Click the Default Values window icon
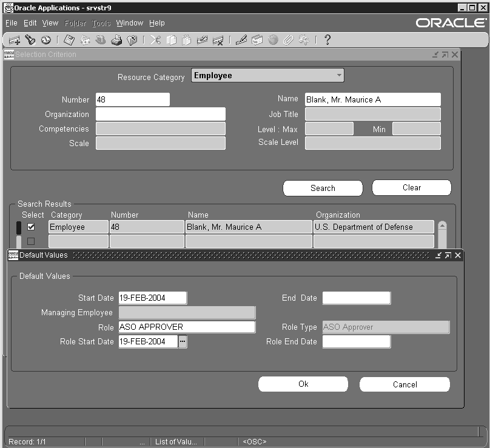 pyautogui.click(x=13, y=255)
